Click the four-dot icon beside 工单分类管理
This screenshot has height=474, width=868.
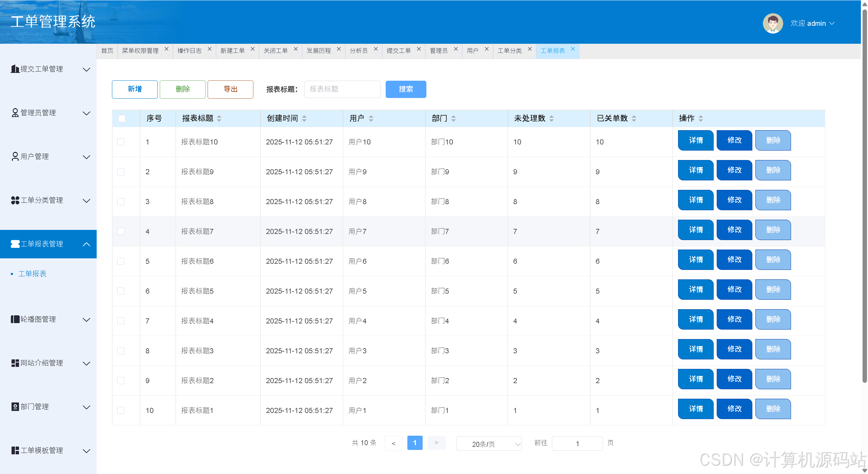(15, 200)
